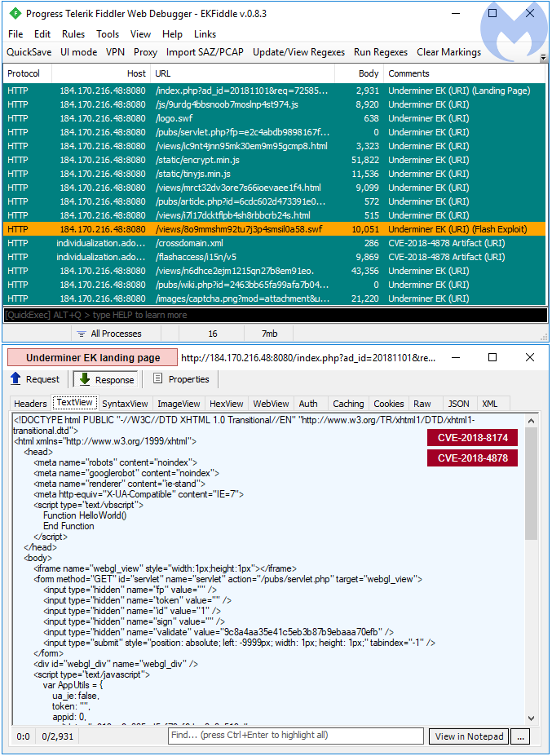This screenshot has height=756, width=552.
Task: Click the TextView vertical scrollbar thumb
Action: (531, 484)
